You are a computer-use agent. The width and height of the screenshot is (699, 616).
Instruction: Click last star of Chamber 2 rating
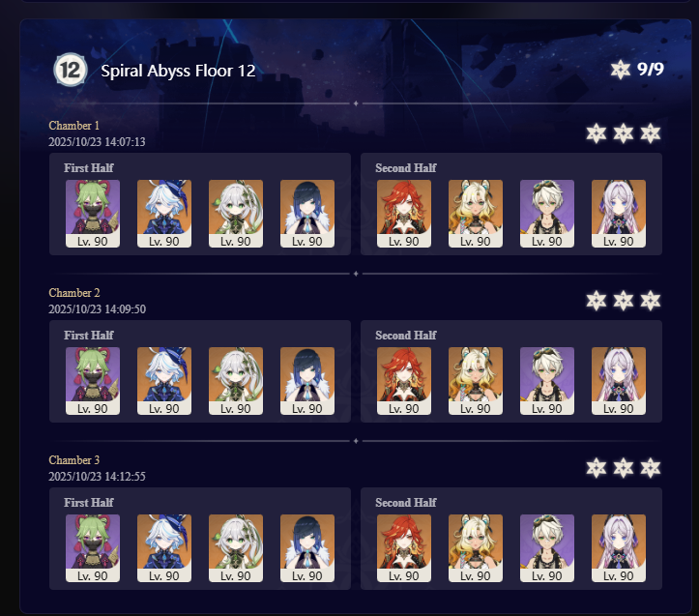click(651, 301)
